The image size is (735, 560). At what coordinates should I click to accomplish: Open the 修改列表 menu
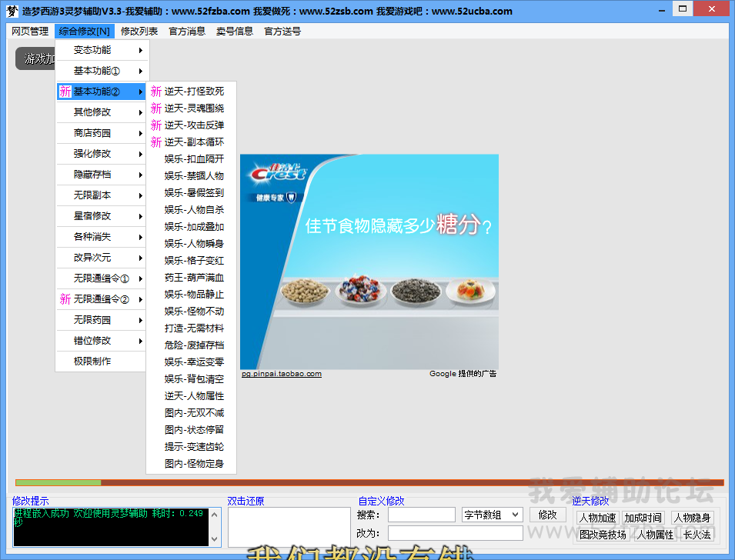tap(139, 32)
